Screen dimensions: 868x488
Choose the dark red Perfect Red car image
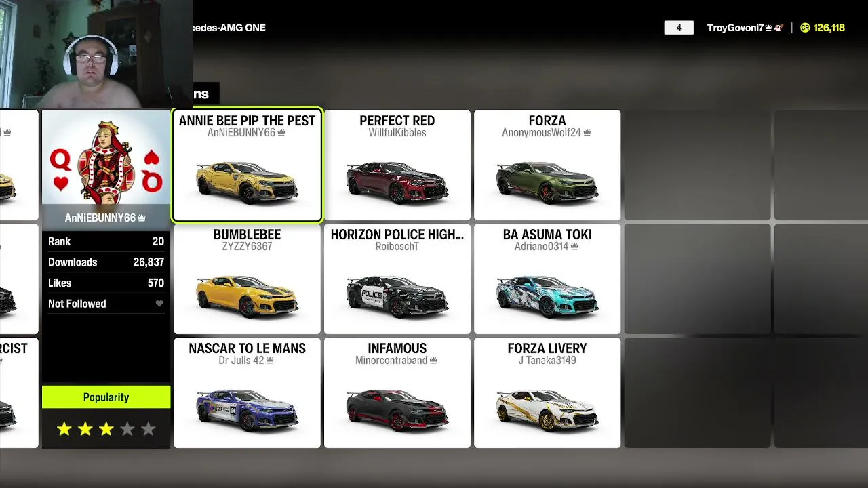[x=397, y=182]
